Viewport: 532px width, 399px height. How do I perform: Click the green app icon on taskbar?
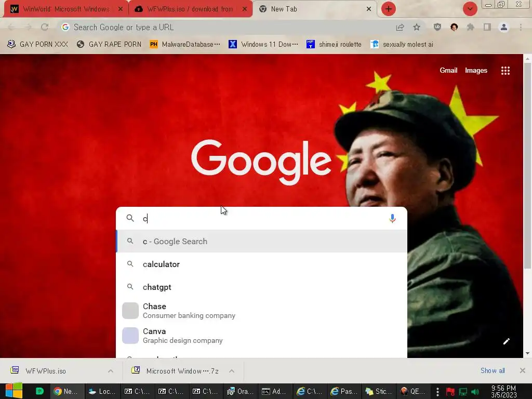pyautogui.click(x=39, y=391)
